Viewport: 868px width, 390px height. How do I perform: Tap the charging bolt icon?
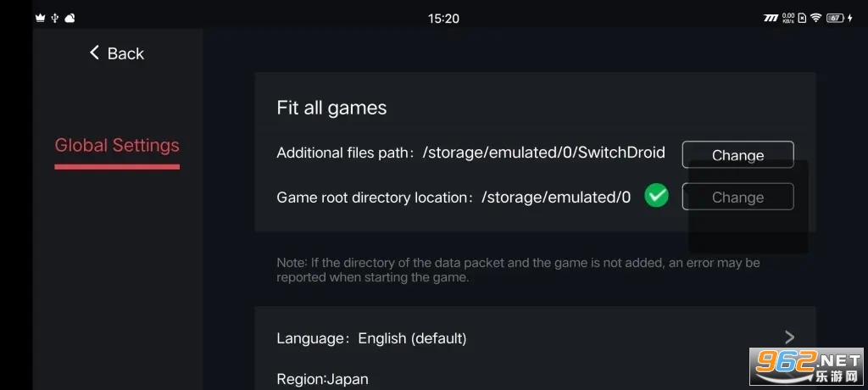(x=850, y=18)
